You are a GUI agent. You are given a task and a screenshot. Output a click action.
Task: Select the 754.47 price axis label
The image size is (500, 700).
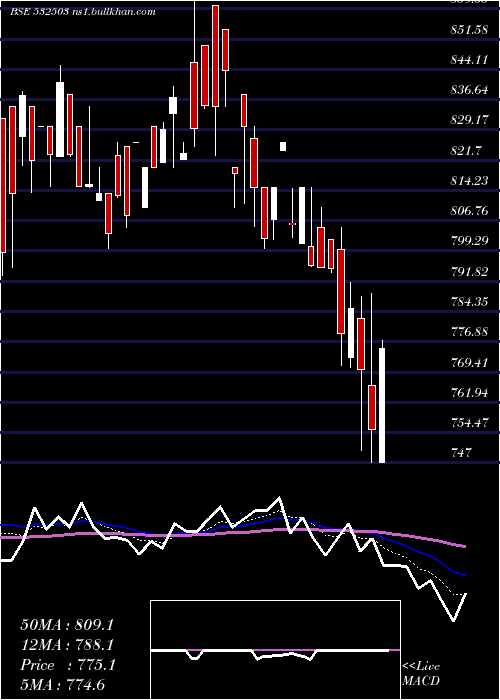[x=469, y=423]
